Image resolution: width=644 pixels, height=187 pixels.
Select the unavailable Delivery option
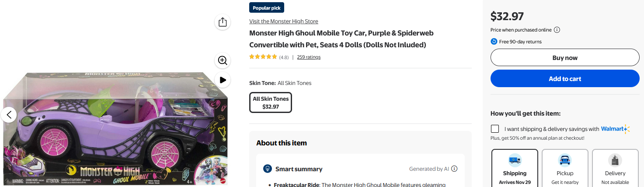[615, 168]
